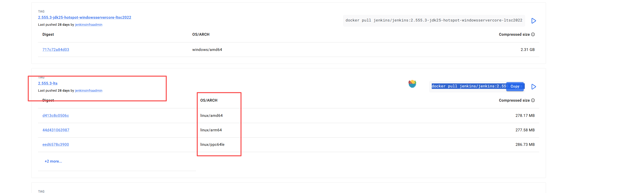Click the OS/ARCH header above linux/amd64
The image size is (644, 193).
point(209,100)
